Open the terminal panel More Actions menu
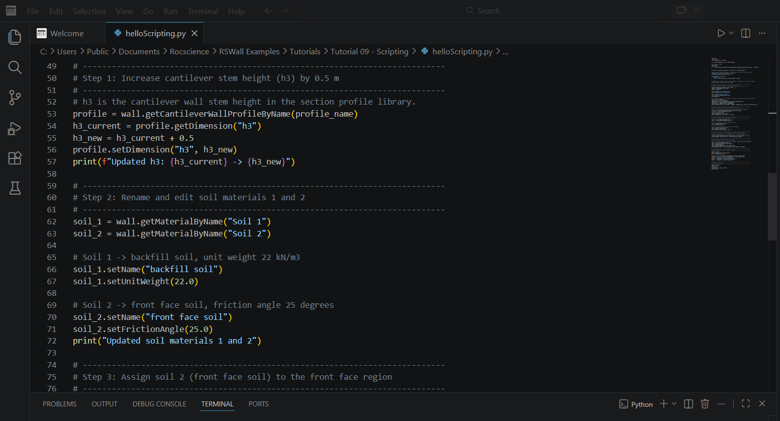Screen dimensions: 780x421 coord(721,404)
